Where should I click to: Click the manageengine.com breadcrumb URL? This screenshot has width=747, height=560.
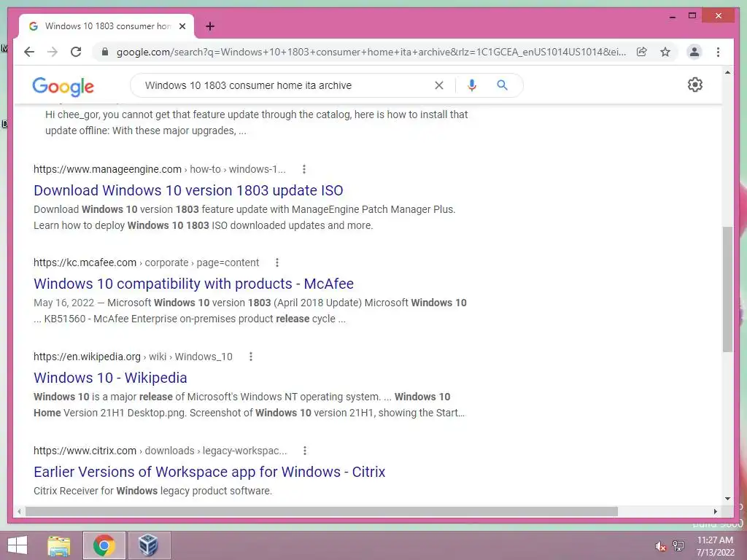pyautogui.click(x=160, y=169)
